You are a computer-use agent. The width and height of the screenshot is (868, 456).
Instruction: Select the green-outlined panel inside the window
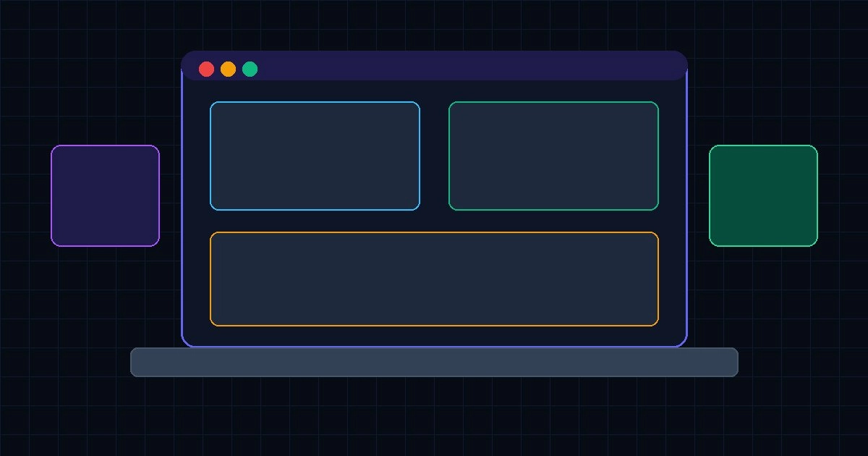tap(553, 156)
